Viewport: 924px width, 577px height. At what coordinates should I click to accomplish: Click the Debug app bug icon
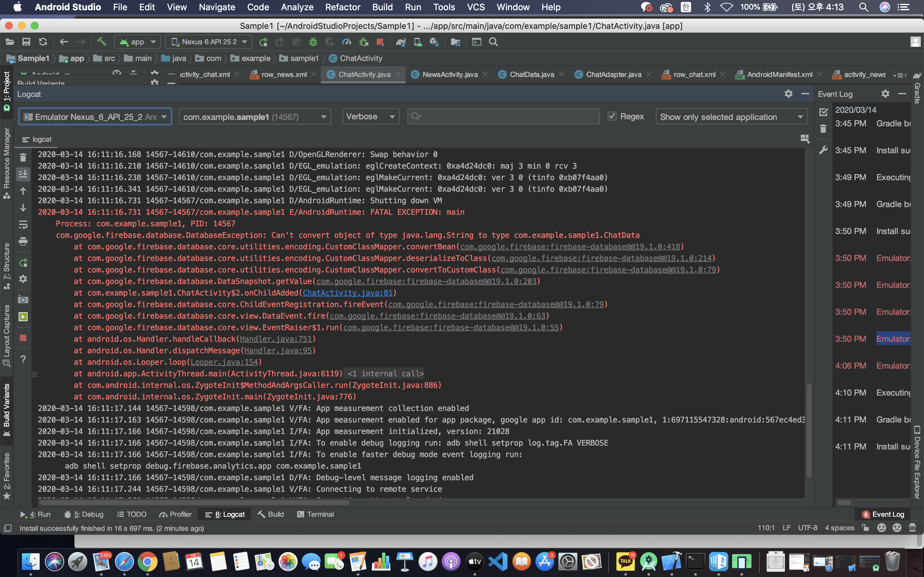click(x=313, y=42)
